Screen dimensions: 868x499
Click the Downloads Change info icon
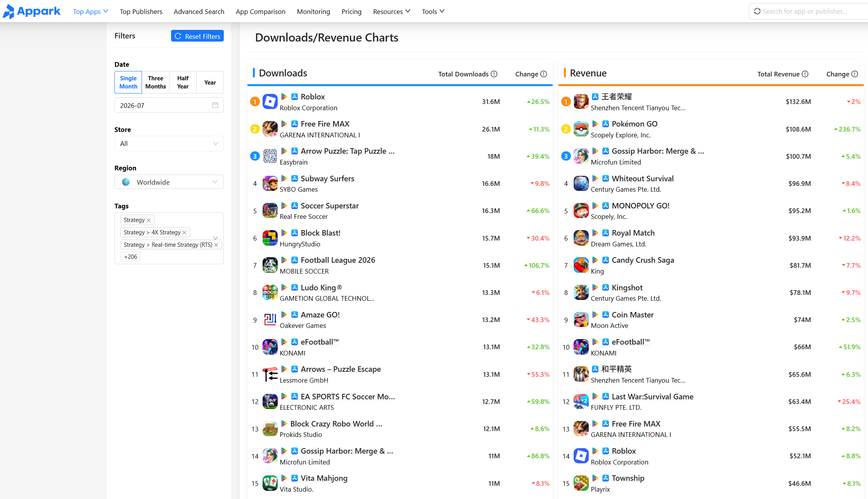[544, 74]
